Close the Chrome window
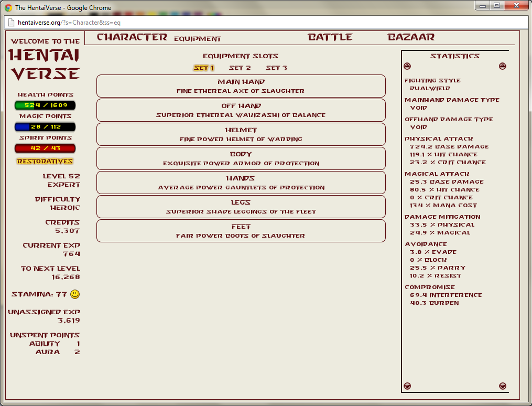The image size is (532, 406). (517, 5)
